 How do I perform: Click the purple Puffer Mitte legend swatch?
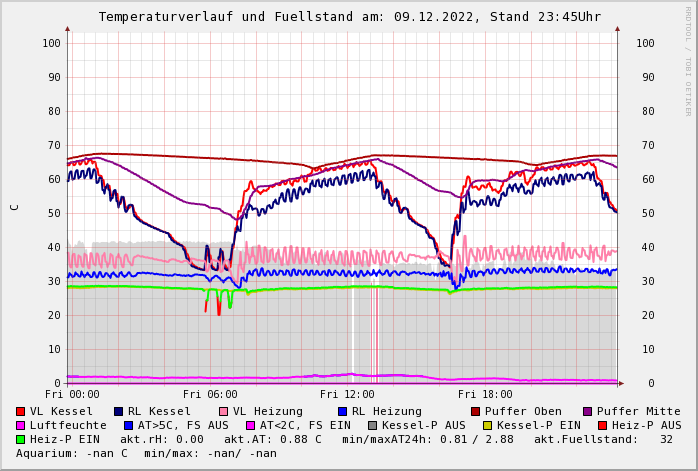coord(588,411)
